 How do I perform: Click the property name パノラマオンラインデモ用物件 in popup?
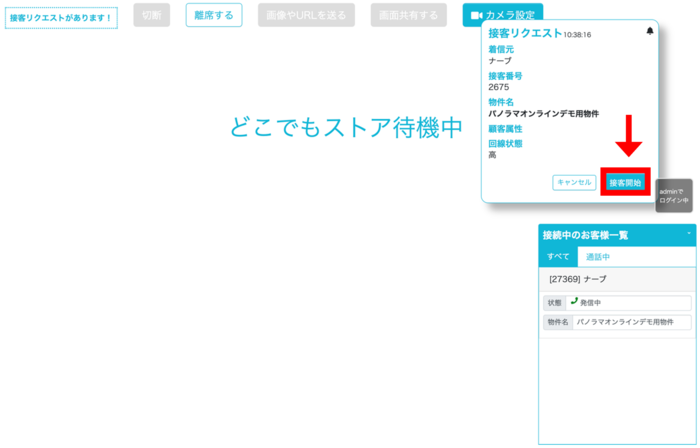[x=543, y=114]
